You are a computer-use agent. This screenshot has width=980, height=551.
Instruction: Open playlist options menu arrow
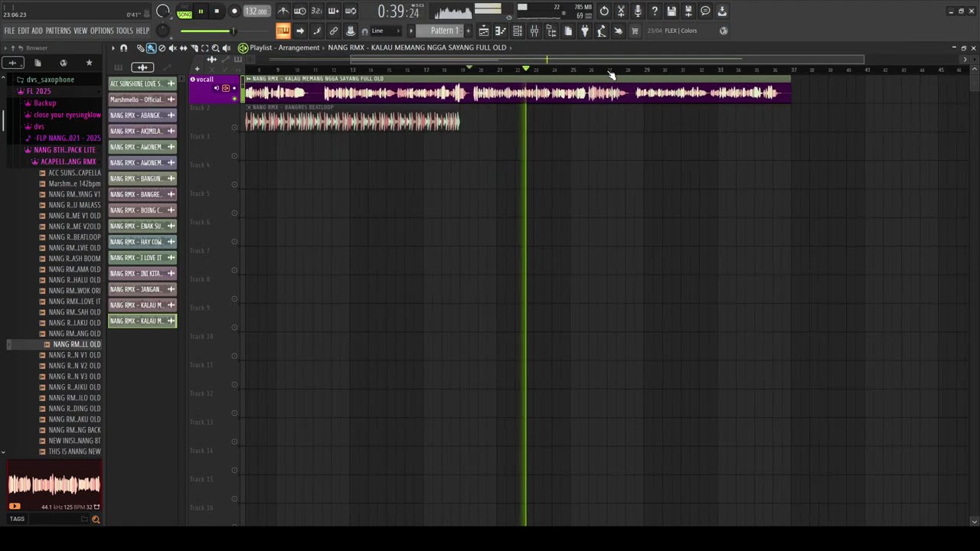click(113, 48)
